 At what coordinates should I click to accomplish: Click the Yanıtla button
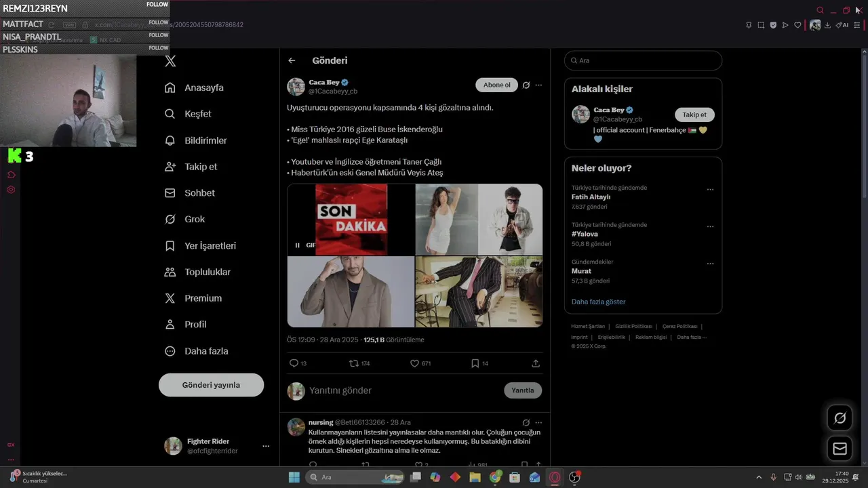(x=522, y=390)
